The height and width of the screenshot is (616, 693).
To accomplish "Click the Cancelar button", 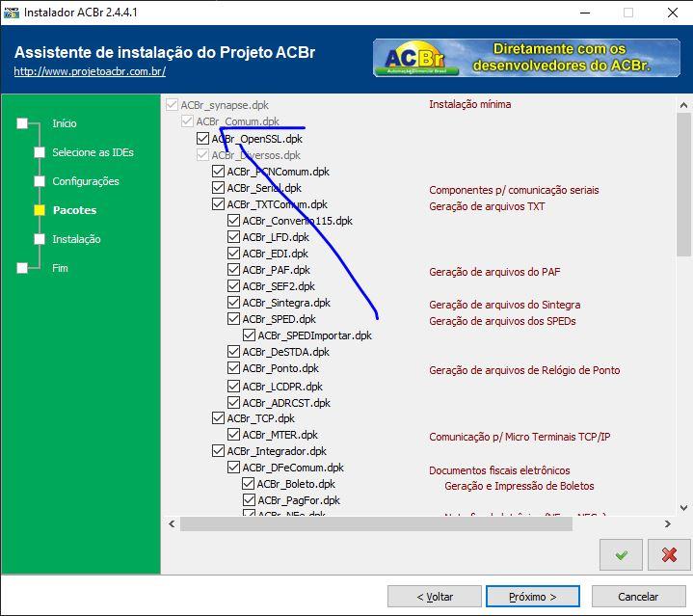I will (638, 597).
